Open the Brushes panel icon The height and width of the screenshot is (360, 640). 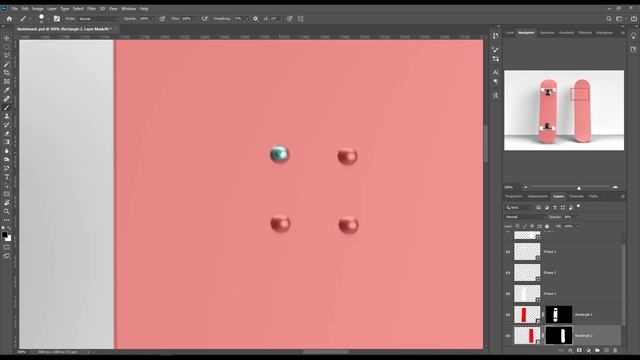pyautogui.click(x=495, y=49)
